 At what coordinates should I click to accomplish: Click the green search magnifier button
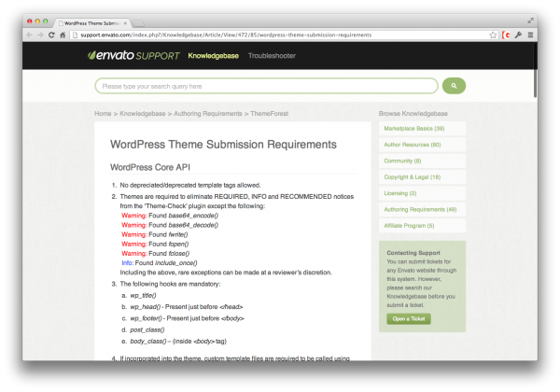[x=454, y=86]
